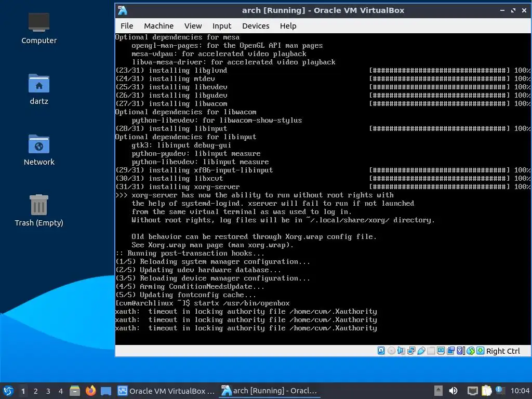Click the mouse integration icon in VirtualBox status bar
The image size is (532, 399).
(x=471, y=351)
